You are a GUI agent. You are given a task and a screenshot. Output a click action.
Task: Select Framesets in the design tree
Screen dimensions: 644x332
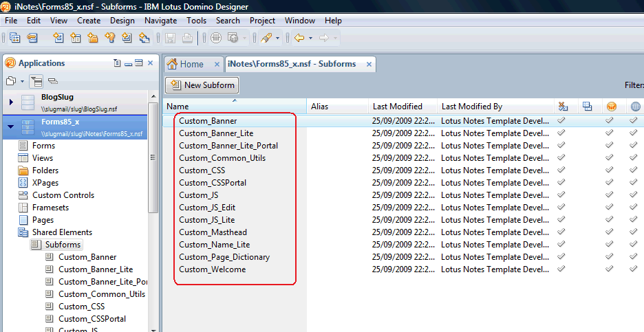pos(50,208)
